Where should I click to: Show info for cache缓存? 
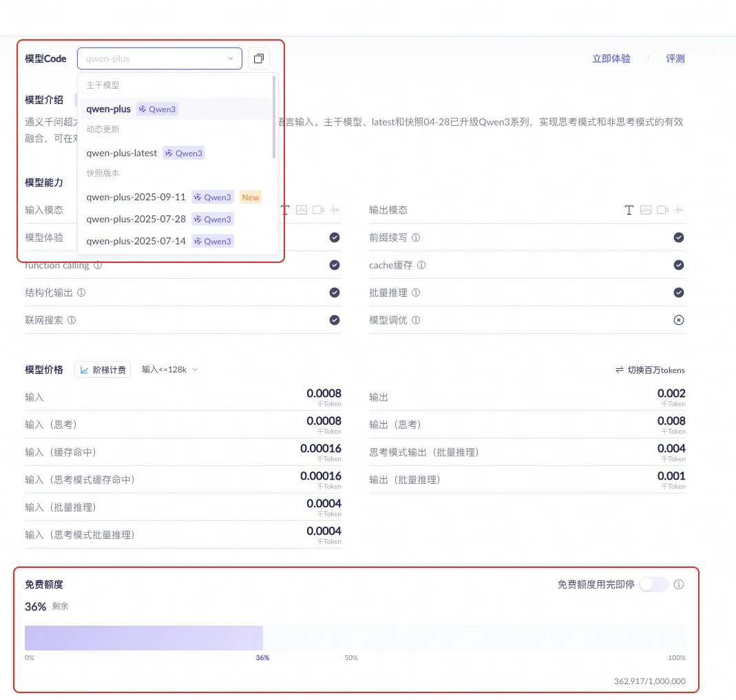tap(421, 265)
